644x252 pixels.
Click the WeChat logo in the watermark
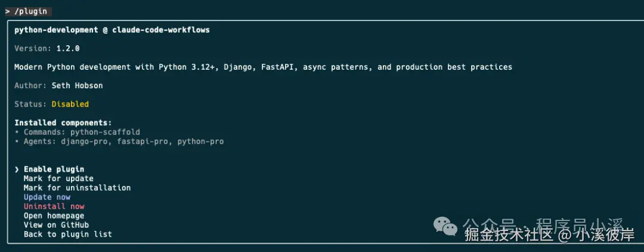point(446,226)
